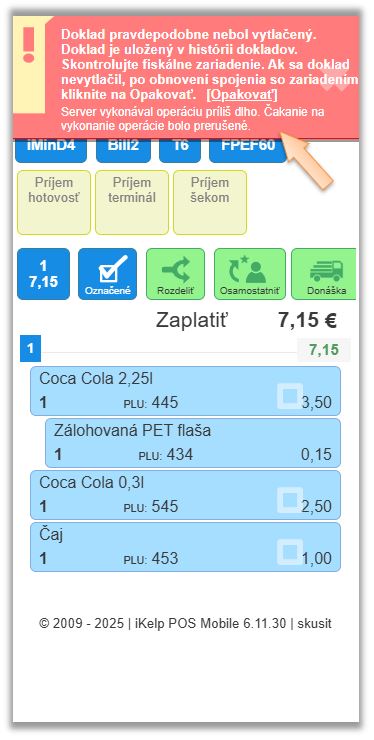Choose the Príjem terminál payment button
Viewport: 374px width, 740px height.
click(x=132, y=202)
